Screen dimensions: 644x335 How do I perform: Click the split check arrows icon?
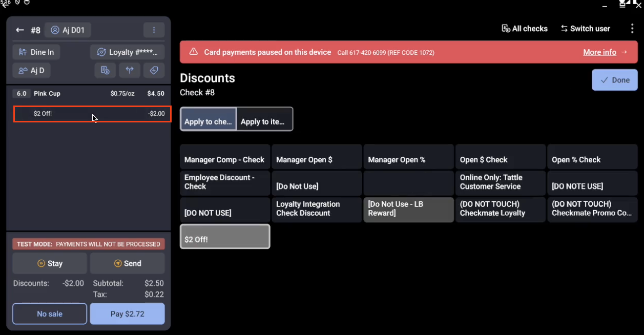[130, 70]
